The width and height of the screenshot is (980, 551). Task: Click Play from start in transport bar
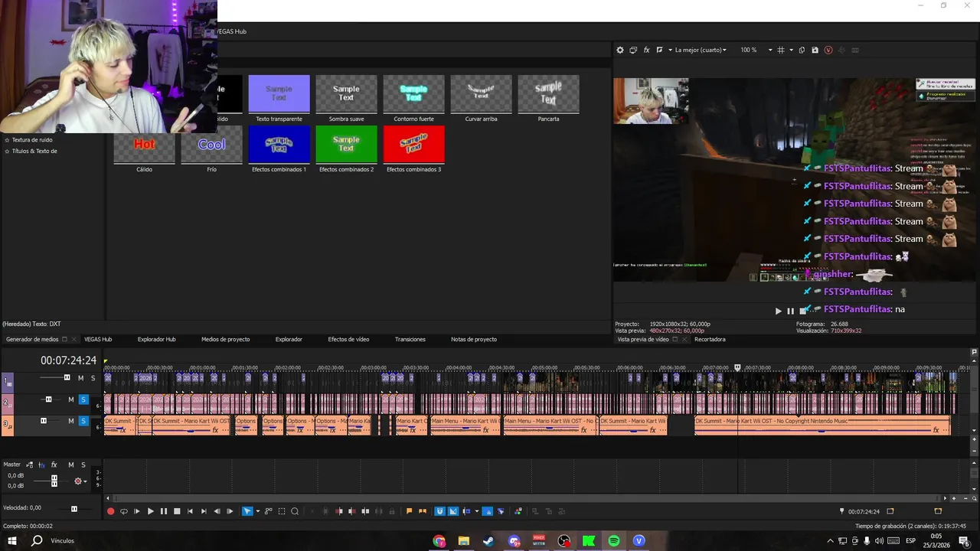[x=137, y=511]
